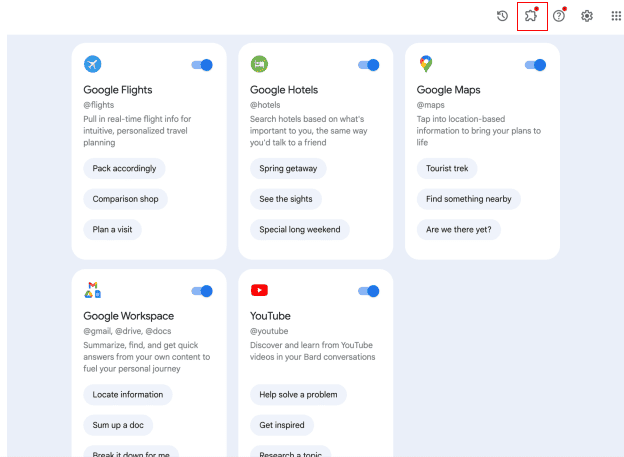Choose the See the sights chip
Viewport: 624px width, 457px height.
click(286, 199)
